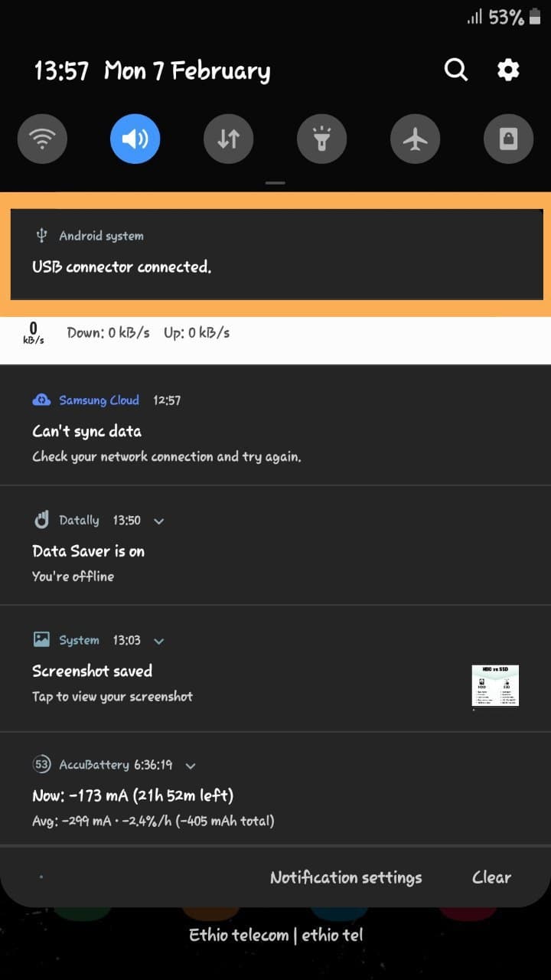Screen dimensions: 551x980
Task: Open the Samsung Cloud can't sync notification
Action: (x=275, y=426)
